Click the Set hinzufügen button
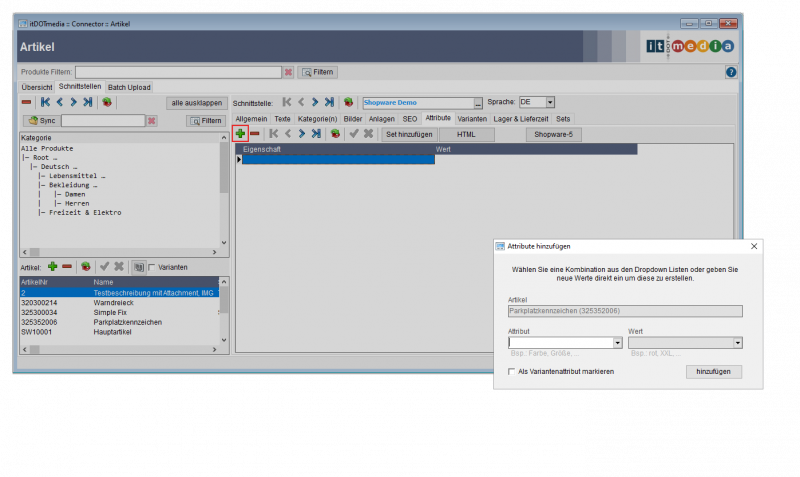 pyautogui.click(x=409, y=133)
